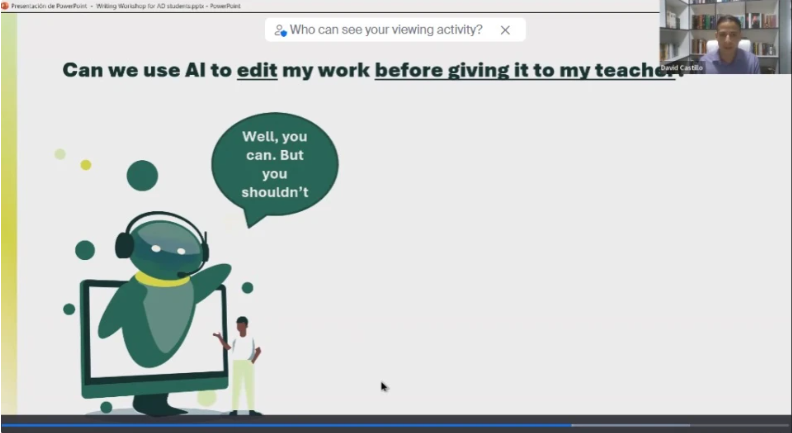Seek to the grey buffered section of the progress bar
792x433 pixels.
(x=630, y=425)
